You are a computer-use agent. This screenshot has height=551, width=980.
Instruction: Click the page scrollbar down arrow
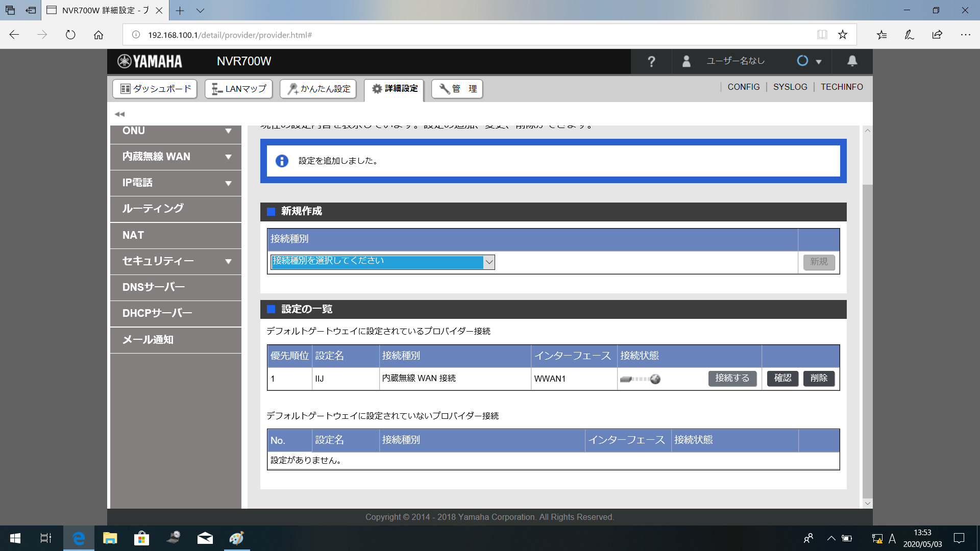click(x=867, y=504)
